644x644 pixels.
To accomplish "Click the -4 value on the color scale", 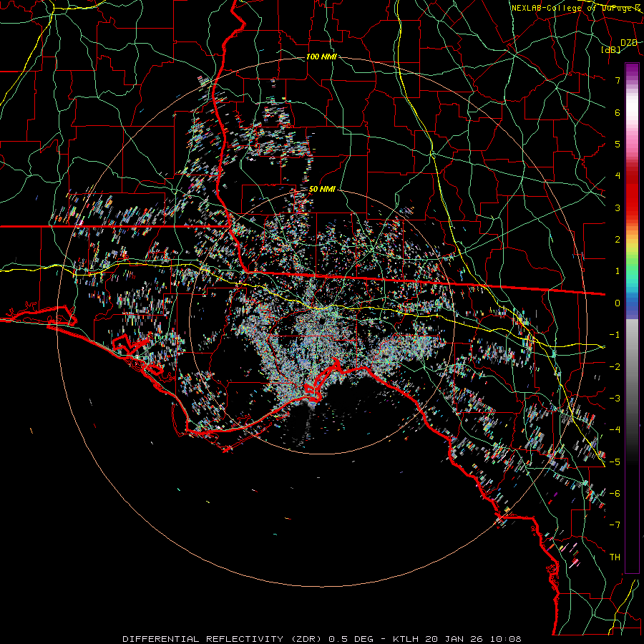I will point(615,430).
